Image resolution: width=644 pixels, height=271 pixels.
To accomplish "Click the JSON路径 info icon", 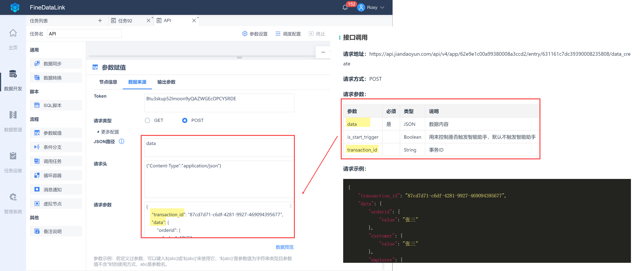I will (x=121, y=141).
